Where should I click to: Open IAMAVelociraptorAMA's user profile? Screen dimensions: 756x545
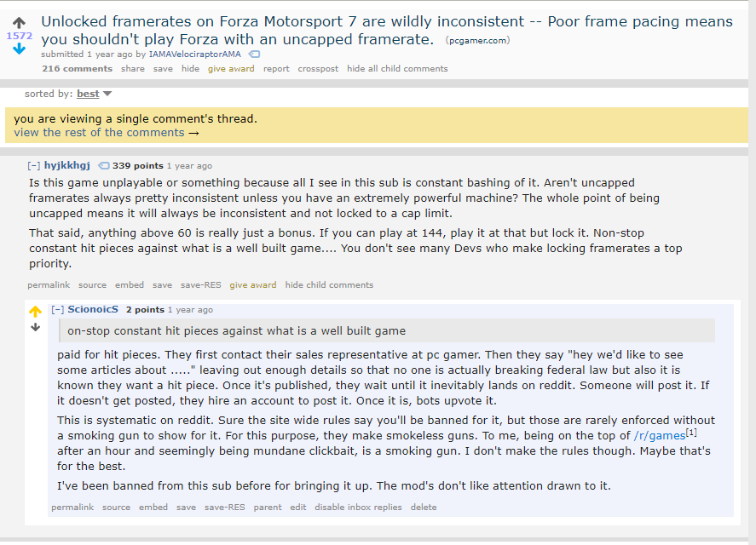(194, 54)
